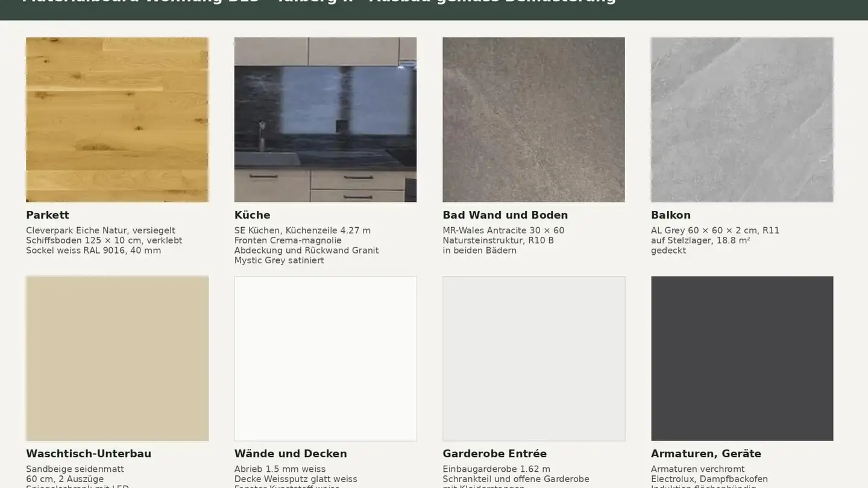Click the 'Armaturen, Geräte' heading
The width and height of the screenshot is (868, 488).
706,454
